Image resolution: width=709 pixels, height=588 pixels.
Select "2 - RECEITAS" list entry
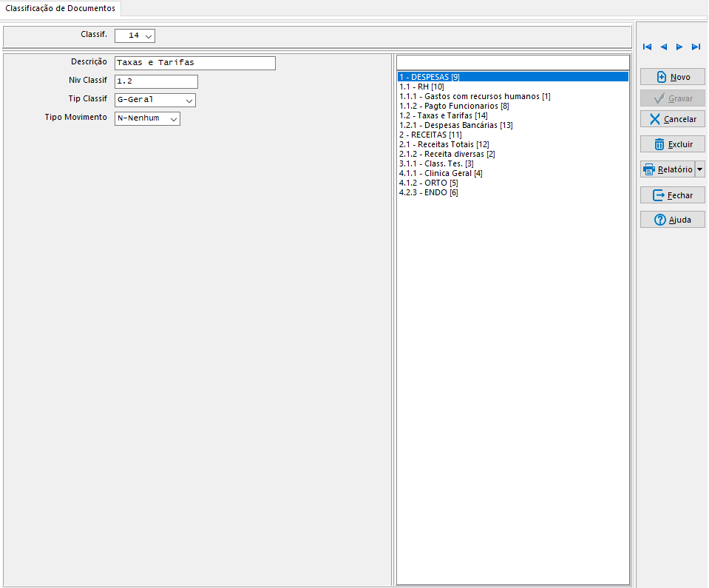(430, 135)
